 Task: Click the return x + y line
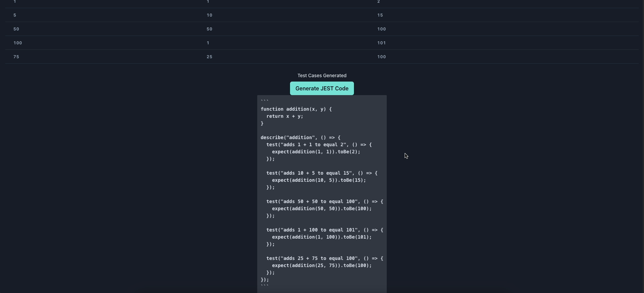(x=284, y=116)
